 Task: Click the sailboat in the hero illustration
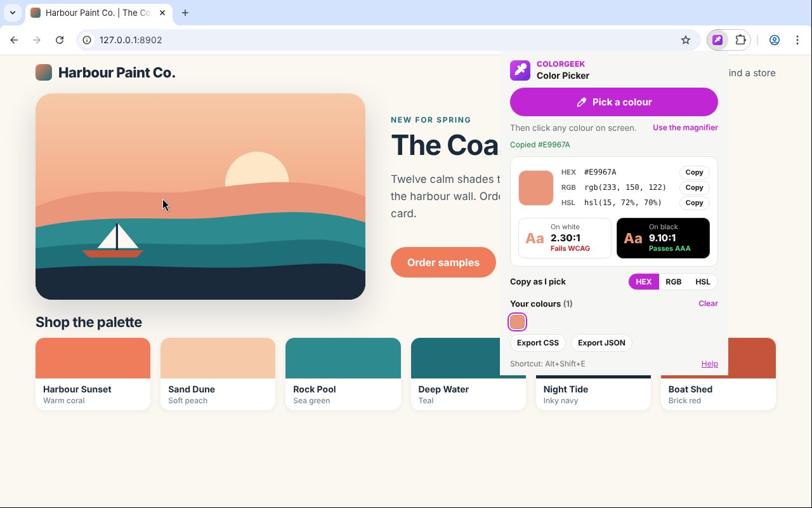click(x=114, y=241)
